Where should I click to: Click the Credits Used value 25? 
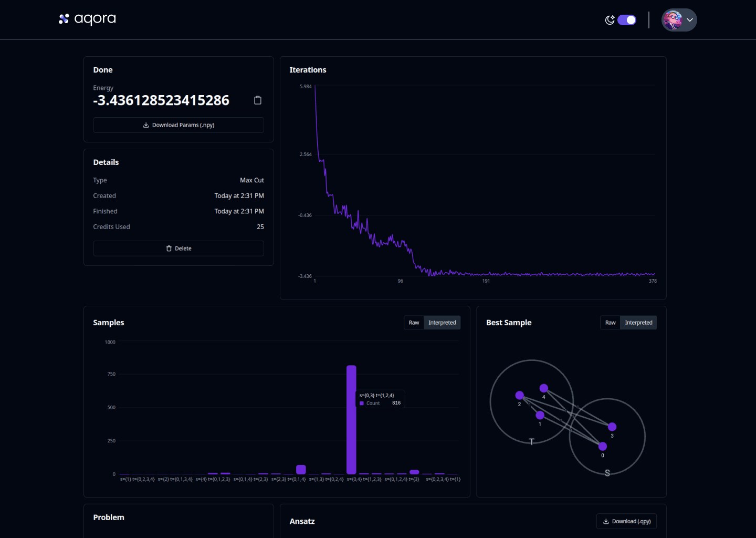pyautogui.click(x=260, y=227)
